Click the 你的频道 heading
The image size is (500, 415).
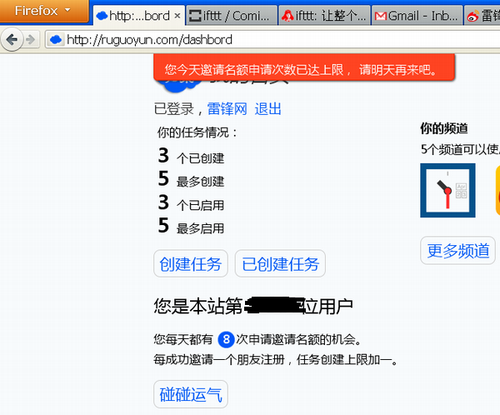pos(444,128)
